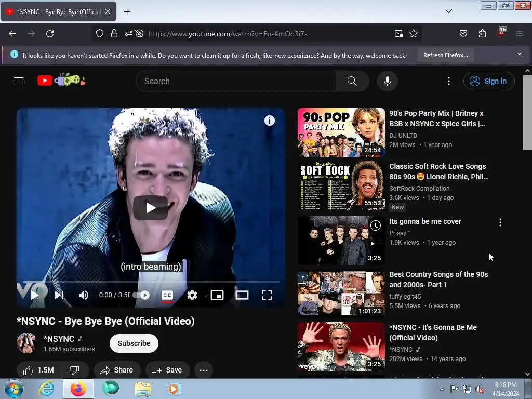Close the *NSYNC Bye Bye Bye tab

[x=108, y=11]
